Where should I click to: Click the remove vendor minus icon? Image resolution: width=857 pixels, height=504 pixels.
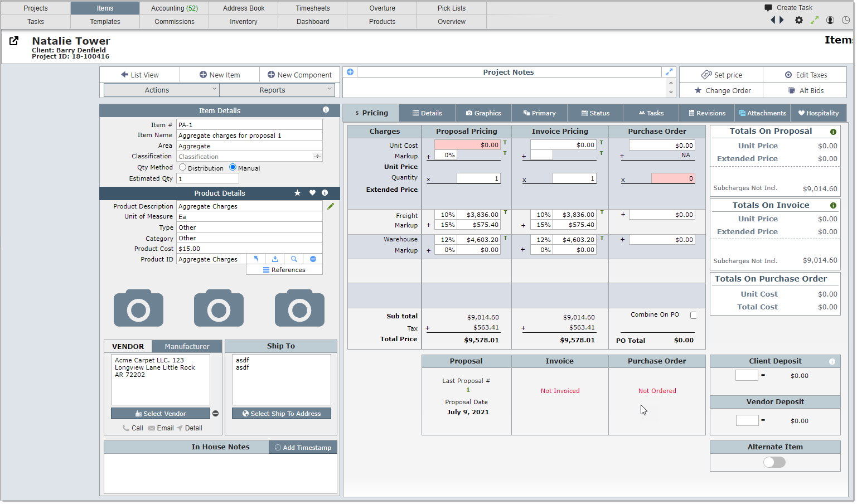[x=216, y=414]
